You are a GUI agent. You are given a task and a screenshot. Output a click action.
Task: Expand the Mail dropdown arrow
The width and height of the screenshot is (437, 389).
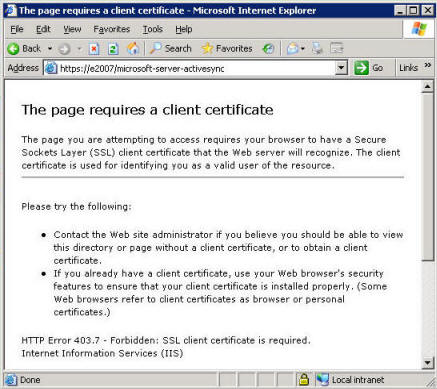point(303,49)
